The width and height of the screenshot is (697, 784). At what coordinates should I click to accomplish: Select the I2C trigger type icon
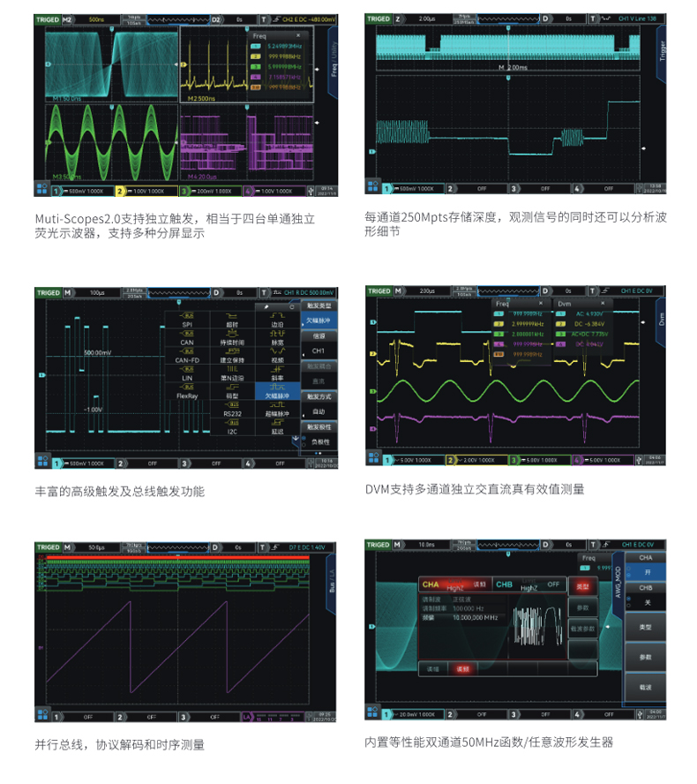tap(232, 425)
